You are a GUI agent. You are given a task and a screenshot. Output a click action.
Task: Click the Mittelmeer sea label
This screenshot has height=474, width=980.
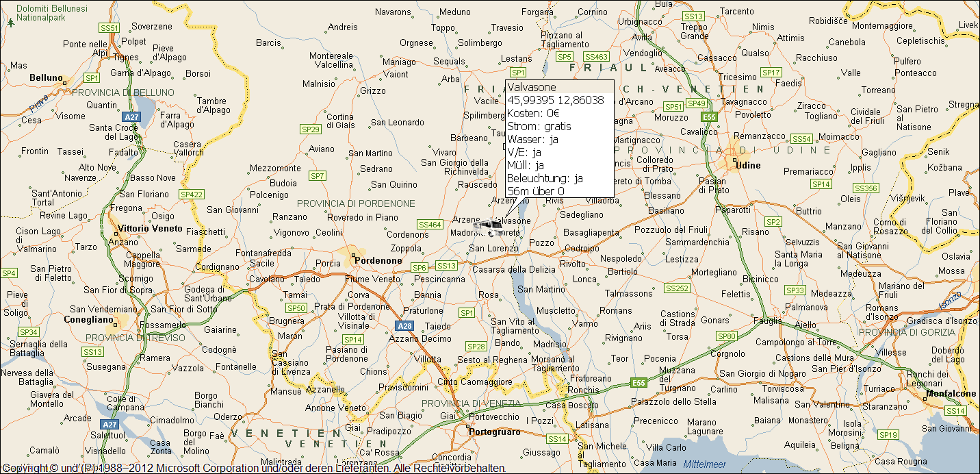tap(704, 464)
